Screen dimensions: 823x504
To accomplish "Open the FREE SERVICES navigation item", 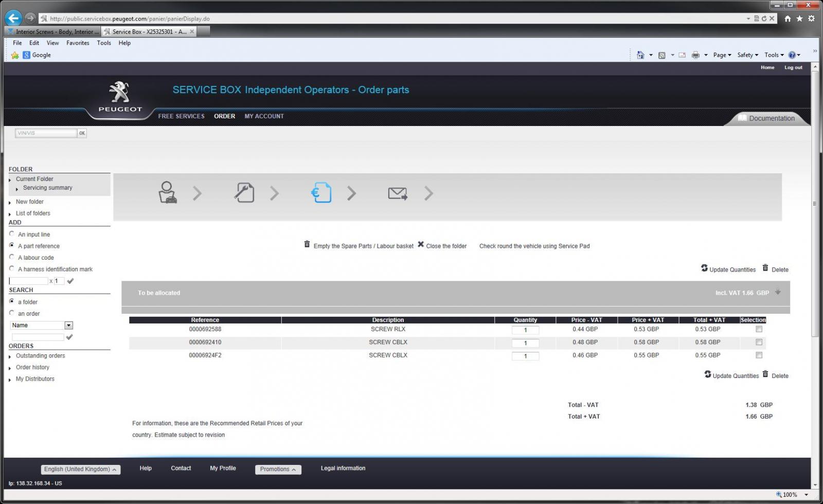I will pyautogui.click(x=181, y=116).
